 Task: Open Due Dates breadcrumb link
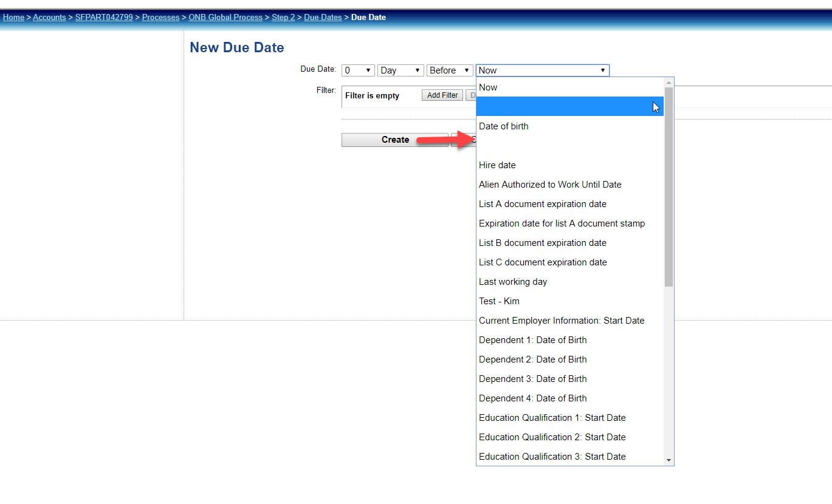(323, 17)
